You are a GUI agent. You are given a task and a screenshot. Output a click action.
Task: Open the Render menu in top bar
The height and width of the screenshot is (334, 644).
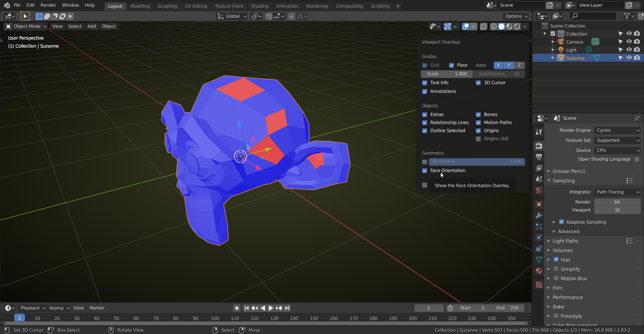(x=48, y=5)
